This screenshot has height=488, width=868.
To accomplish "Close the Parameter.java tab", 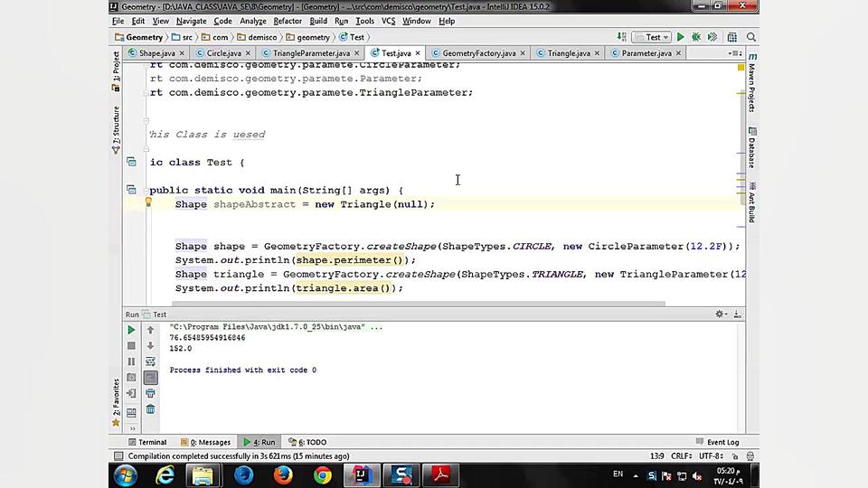I will tap(678, 53).
